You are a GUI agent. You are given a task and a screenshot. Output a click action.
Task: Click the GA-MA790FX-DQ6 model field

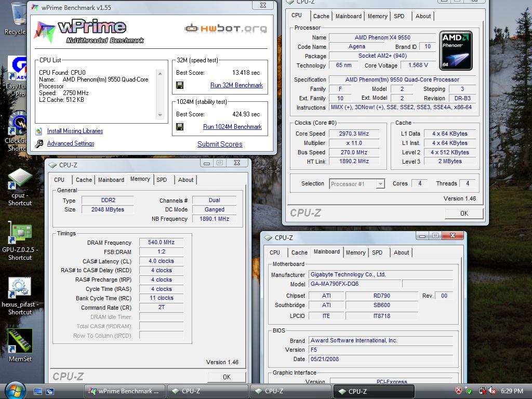click(x=355, y=284)
